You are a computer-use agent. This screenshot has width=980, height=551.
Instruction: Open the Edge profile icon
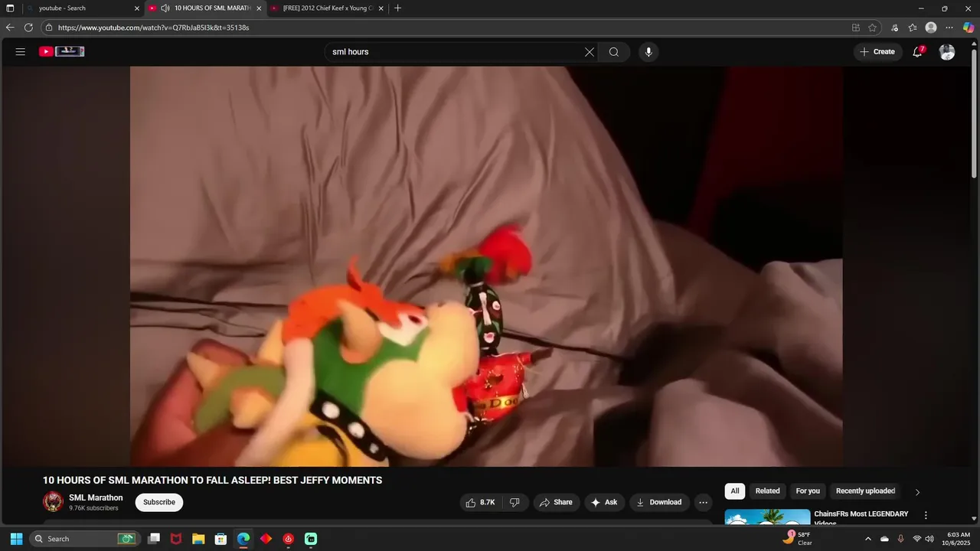[931, 28]
